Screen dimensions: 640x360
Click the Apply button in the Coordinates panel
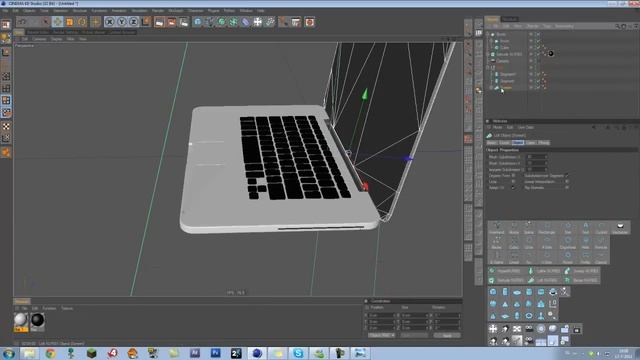[447, 335]
